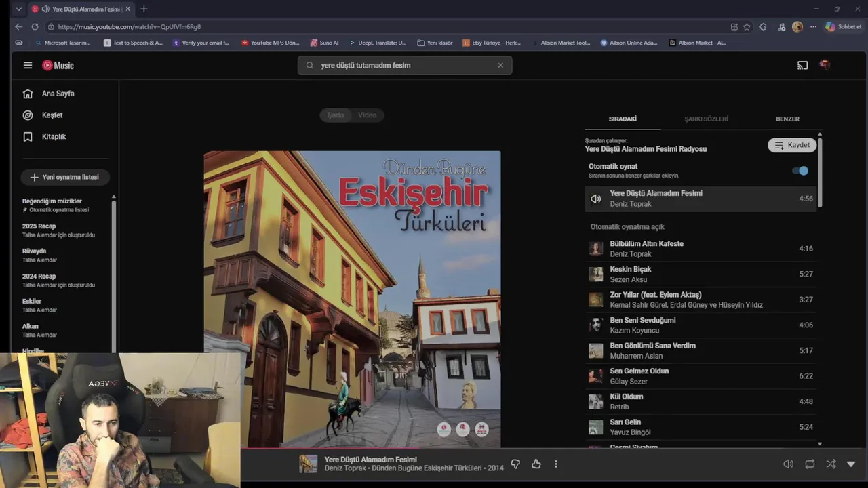
Task: Collapse player with down arrow
Action: click(851, 464)
